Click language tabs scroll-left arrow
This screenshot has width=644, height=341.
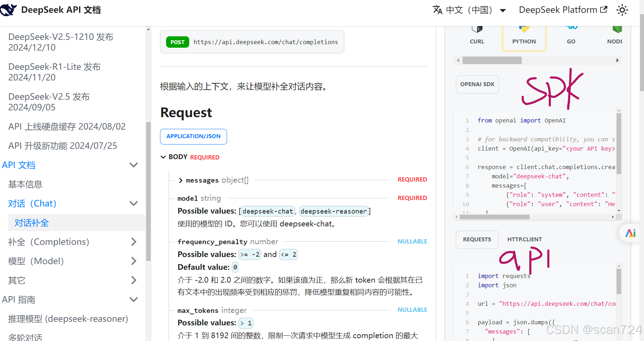[458, 61]
